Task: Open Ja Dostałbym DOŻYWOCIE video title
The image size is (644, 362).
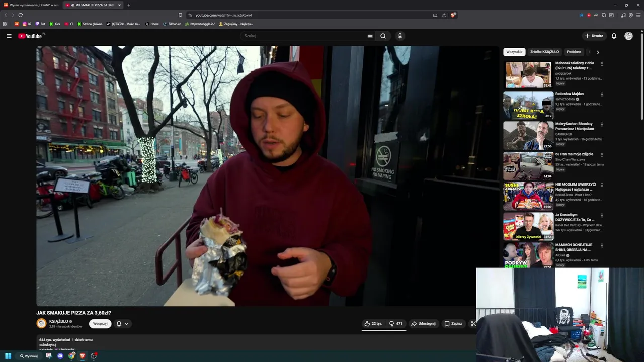Action: pos(575,217)
